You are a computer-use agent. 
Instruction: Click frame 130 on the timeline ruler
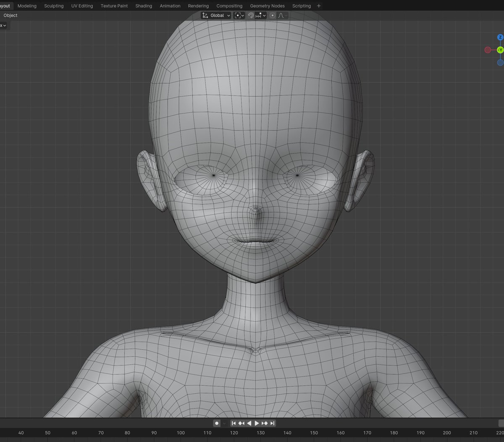pos(261,433)
